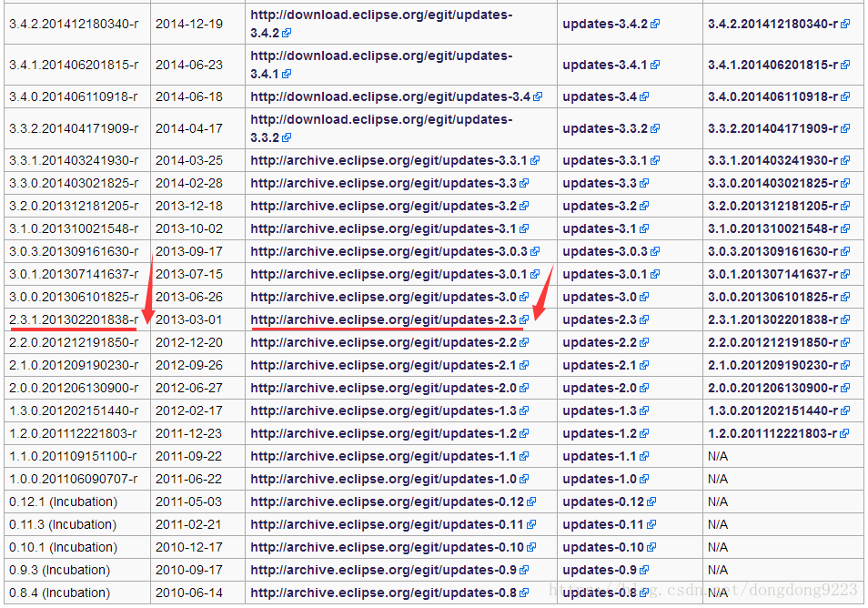Viewport: 868px width, 608px height.
Task: Open the bold 1.2.0.201112221803-r version link
Action: tap(778, 433)
